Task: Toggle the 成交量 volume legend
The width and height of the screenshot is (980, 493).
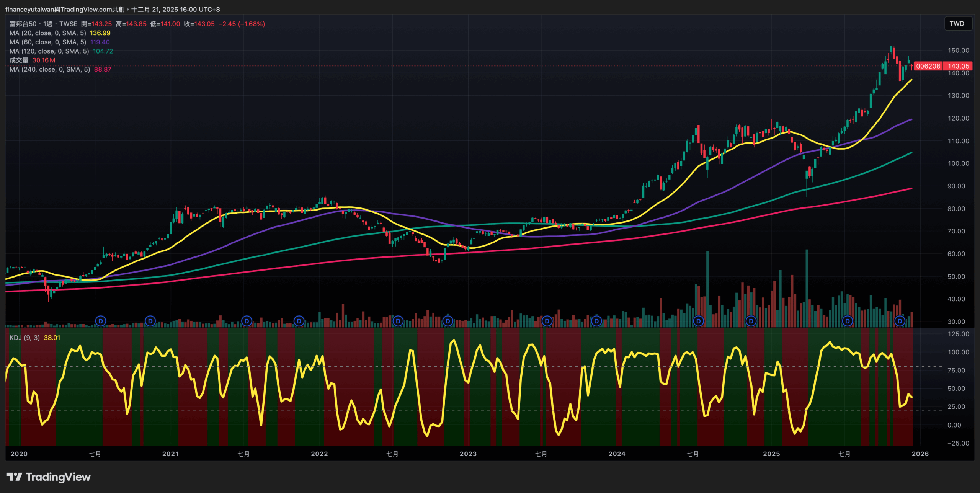Action: (19, 60)
